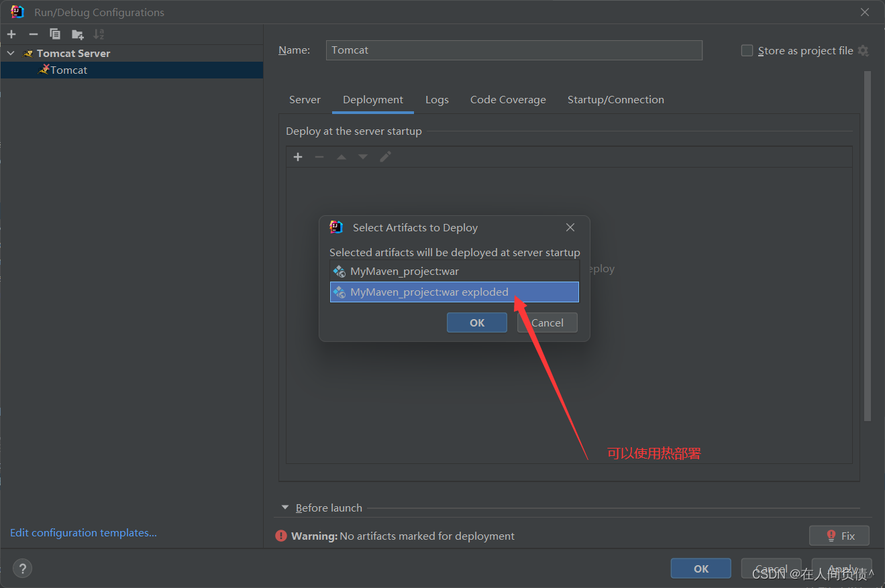Viewport: 885px width, 588px height.
Task: Click the right panel vertical scrollbar
Action: 868,246
